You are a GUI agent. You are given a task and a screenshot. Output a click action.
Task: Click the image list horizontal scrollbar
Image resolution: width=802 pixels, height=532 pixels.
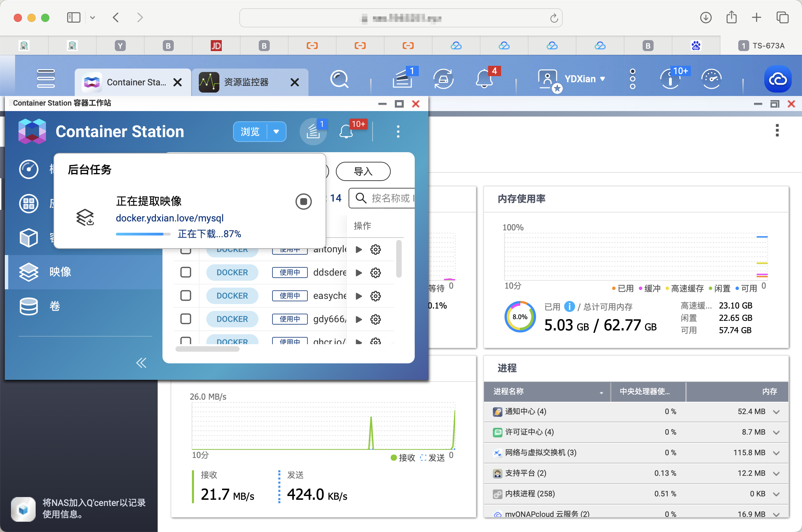click(207, 349)
